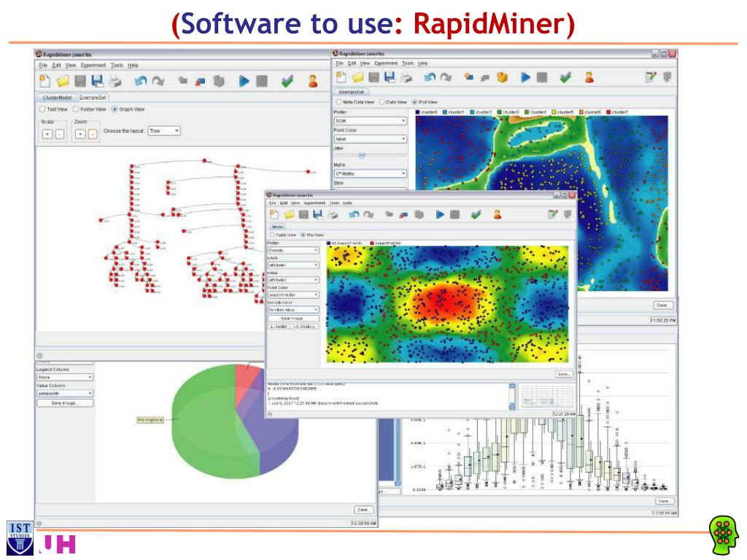Viewport: 747px width, 560px height.
Task: Click blue floppy Save As in cluster tree window
Action: [98, 82]
